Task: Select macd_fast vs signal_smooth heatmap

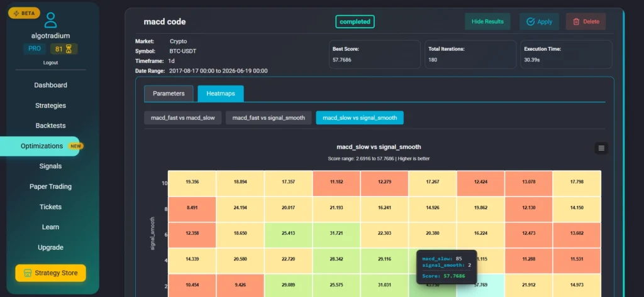Action: 269,118
